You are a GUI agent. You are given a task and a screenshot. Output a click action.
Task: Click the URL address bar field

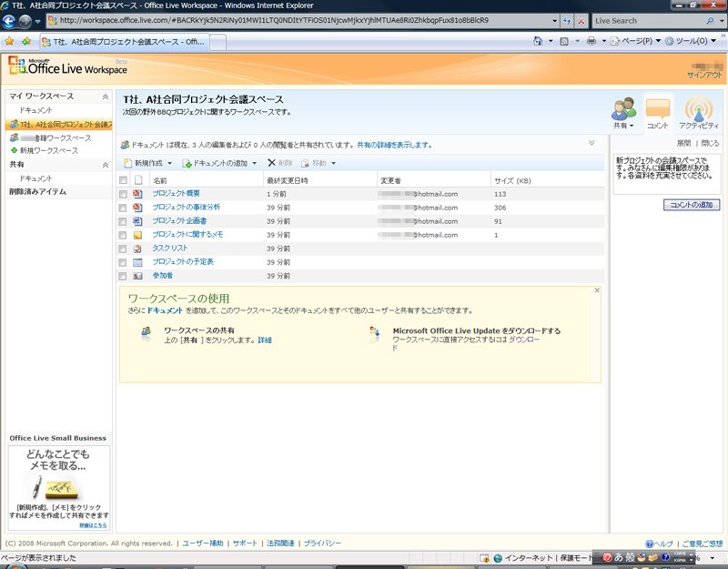[302, 21]
